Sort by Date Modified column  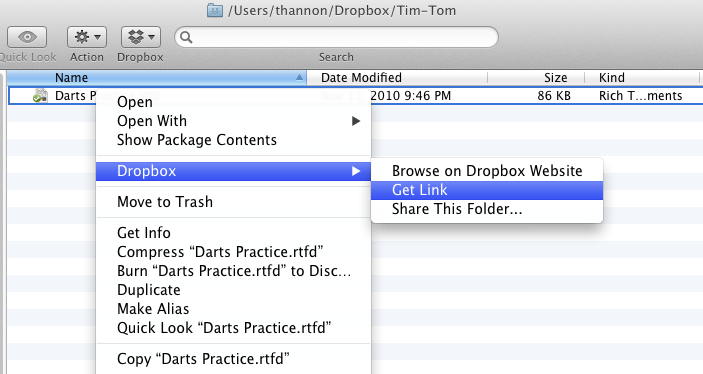397,78
